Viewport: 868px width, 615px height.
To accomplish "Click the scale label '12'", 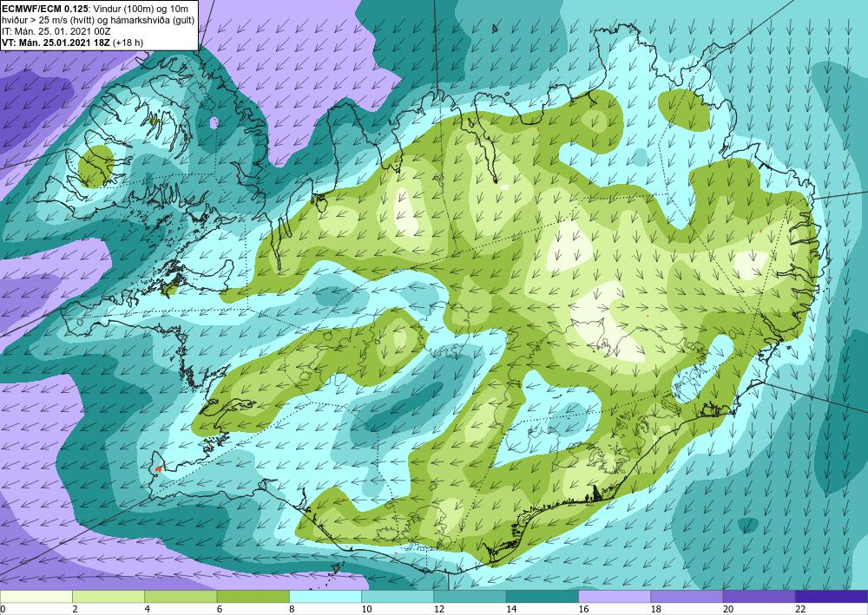I will [439, 609].
